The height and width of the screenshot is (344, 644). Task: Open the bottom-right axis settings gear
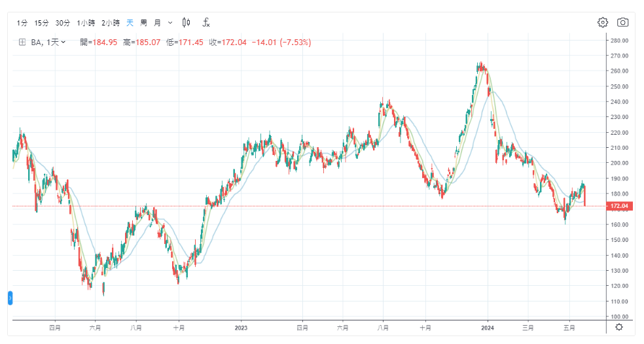[x=619, y=326]
